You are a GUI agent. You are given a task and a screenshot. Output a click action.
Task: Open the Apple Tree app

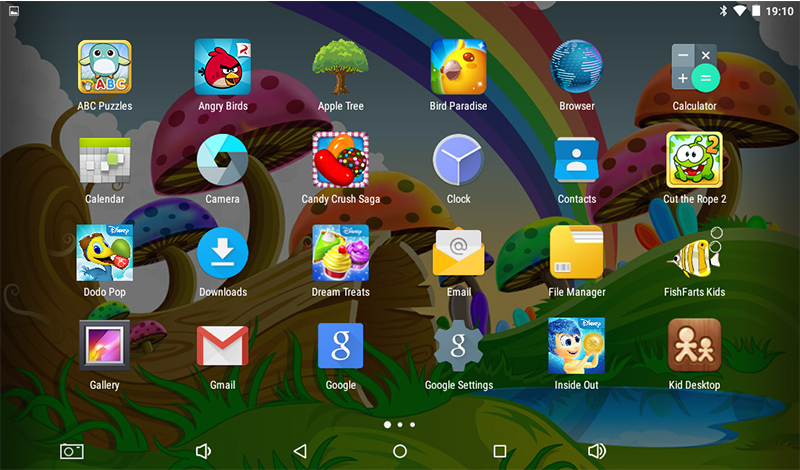pos(340,67)
